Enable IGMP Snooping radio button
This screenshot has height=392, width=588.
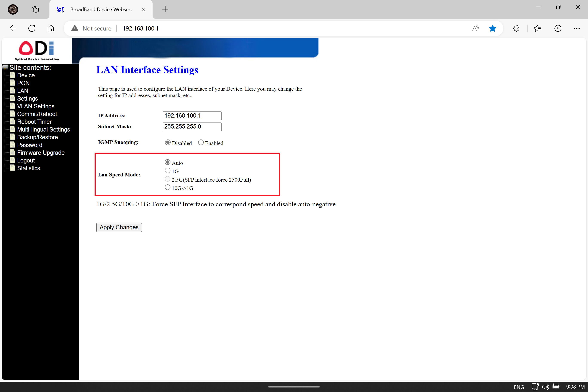[x=201, y=142]
